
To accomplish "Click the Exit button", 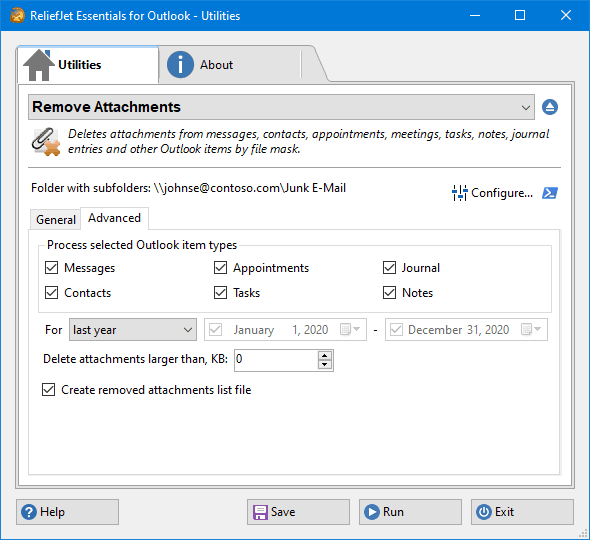I will [522, 512].
